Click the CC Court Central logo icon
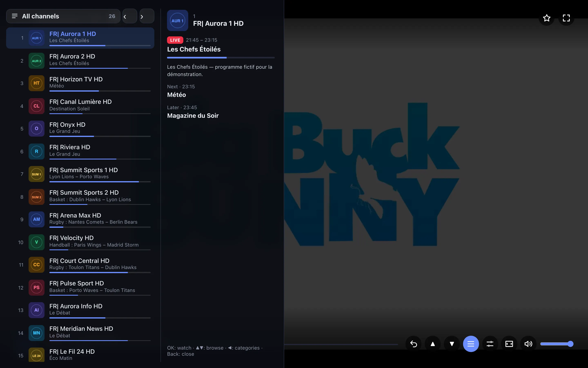Viewport: 588px width, 368px height. (x=37, y=265)
